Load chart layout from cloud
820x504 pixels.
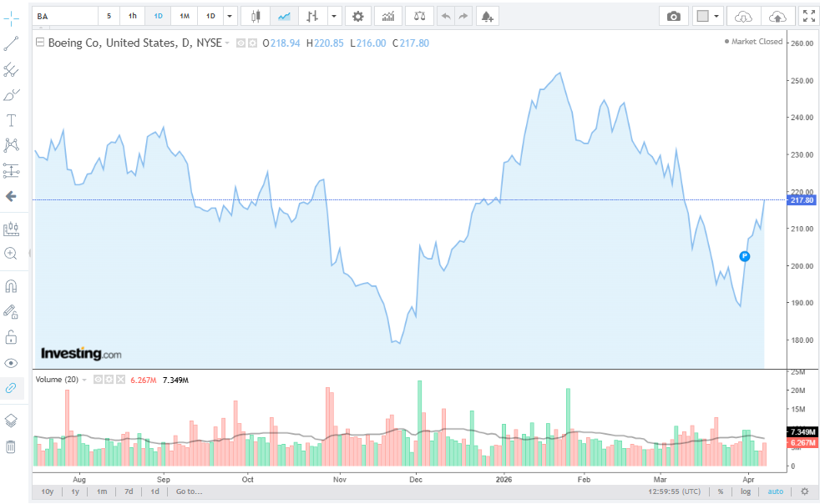coord(743,16)
